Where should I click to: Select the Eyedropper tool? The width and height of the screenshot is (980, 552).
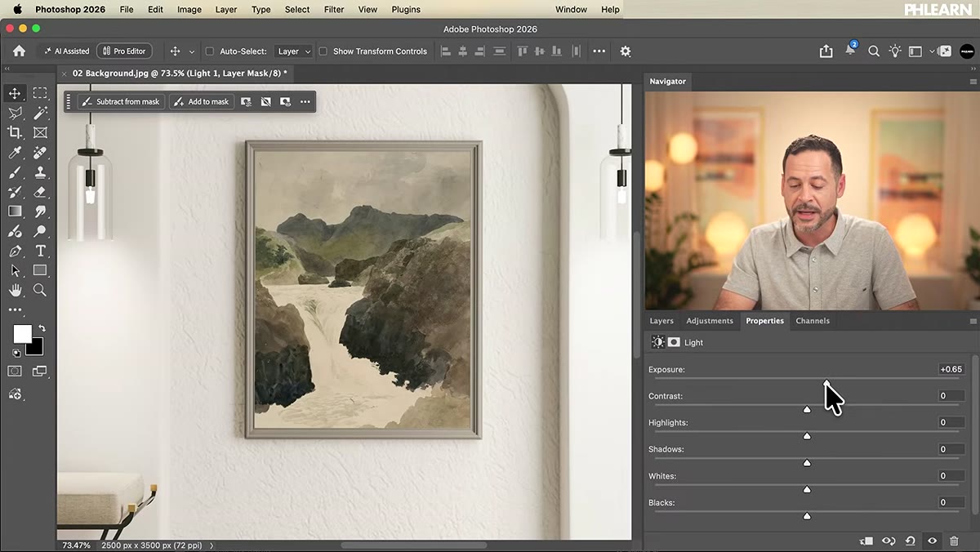pos(15,153)
